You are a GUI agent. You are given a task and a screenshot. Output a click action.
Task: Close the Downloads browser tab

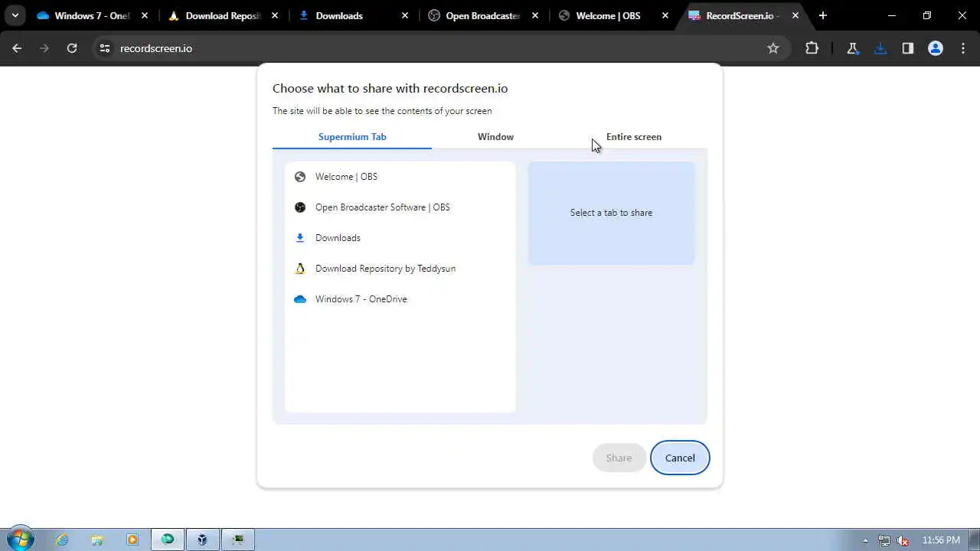tap(405, 15)
